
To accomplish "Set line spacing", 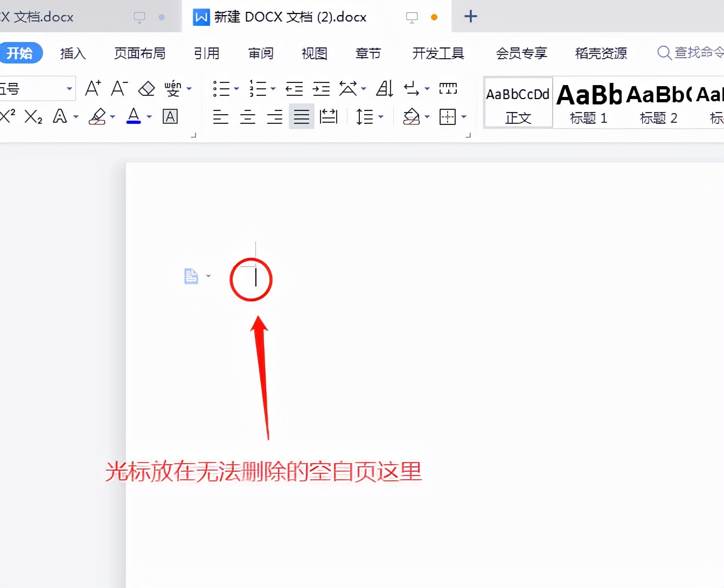I will pyautogui.click(x=365, y=117).
